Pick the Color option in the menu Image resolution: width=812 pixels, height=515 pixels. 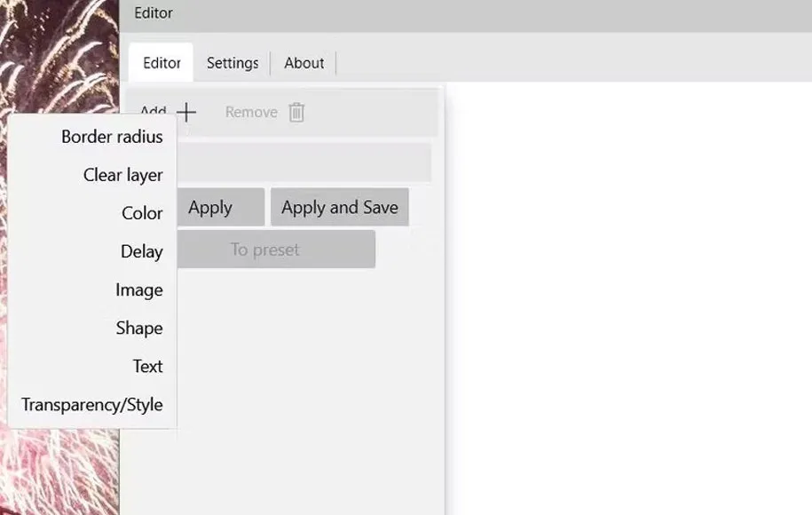point(142,213)
